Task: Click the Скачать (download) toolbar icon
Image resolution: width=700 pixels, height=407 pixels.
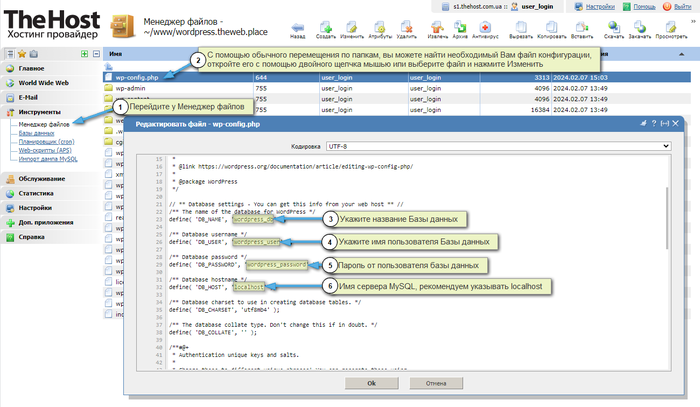Action: (x=614, y=30)
